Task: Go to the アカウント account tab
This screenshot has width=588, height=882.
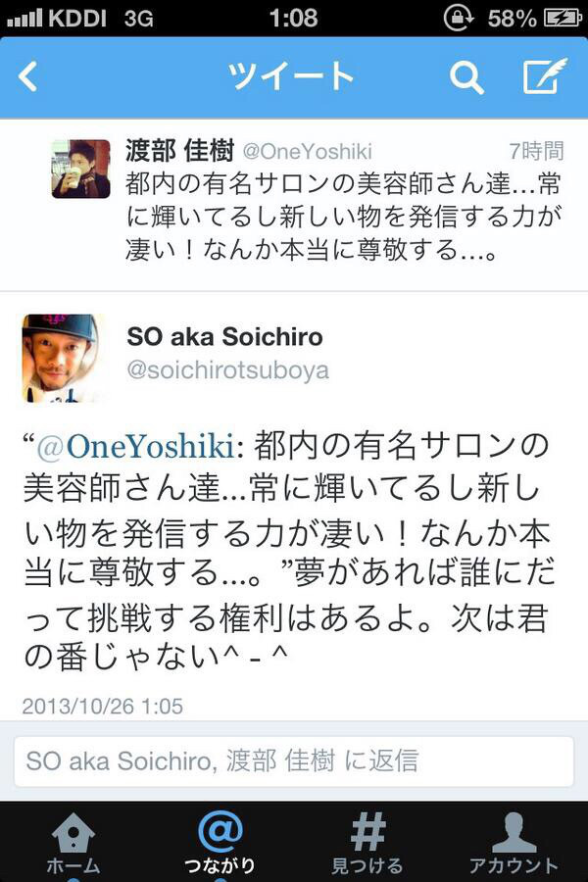Action: click(x=514, y=843)
